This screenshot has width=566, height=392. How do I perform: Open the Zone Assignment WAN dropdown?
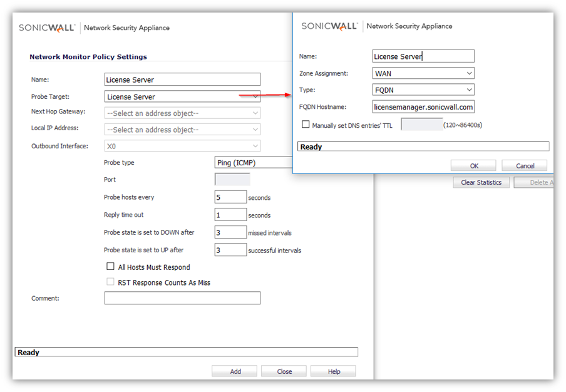coord(423,73)
